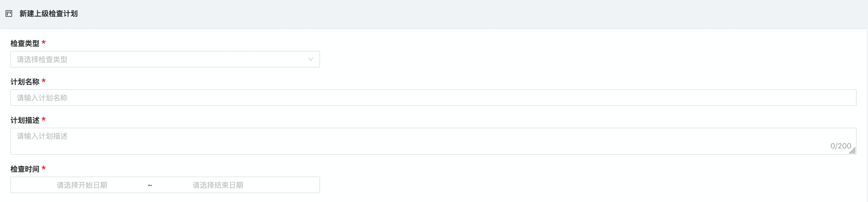Viewport: 868px width, 202px height.
Task: Click the 0/200 character counter
Action: (x=840, y=146)
